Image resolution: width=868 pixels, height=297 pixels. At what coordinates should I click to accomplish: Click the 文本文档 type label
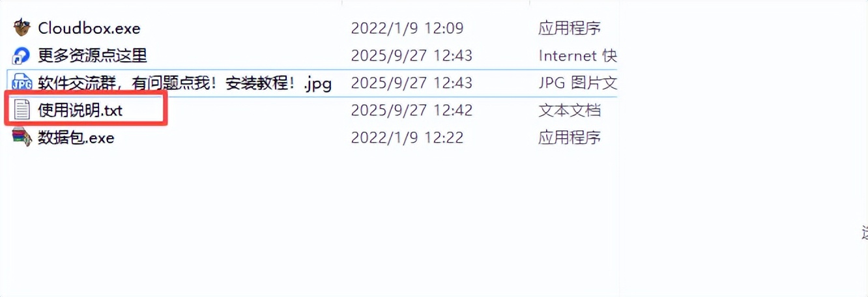pyautogui.click(x=570, y=111)
